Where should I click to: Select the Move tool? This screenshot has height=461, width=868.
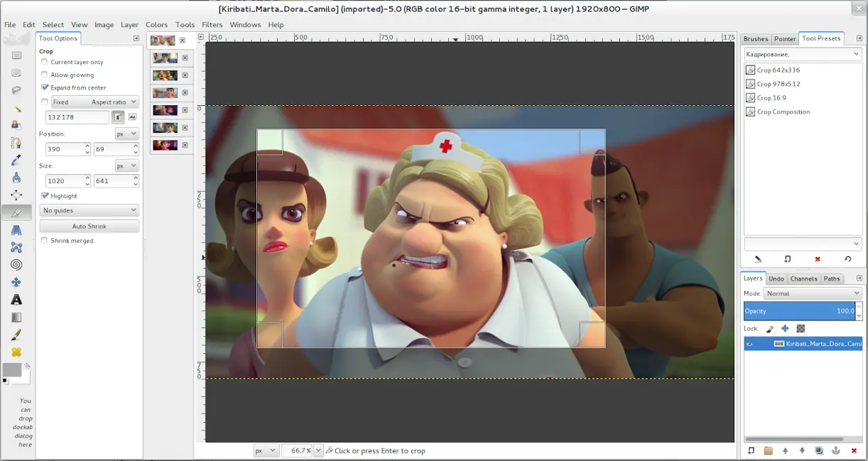(16, 282)
